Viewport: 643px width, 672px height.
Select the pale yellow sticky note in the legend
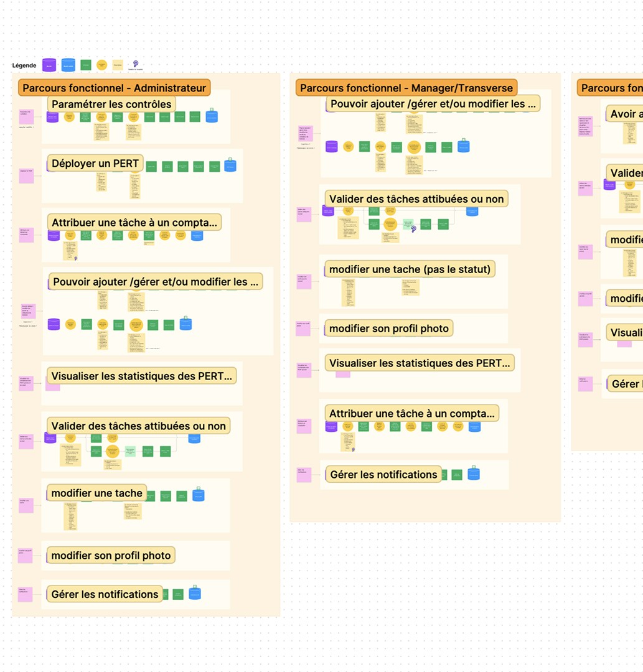[x=118, y=65]
